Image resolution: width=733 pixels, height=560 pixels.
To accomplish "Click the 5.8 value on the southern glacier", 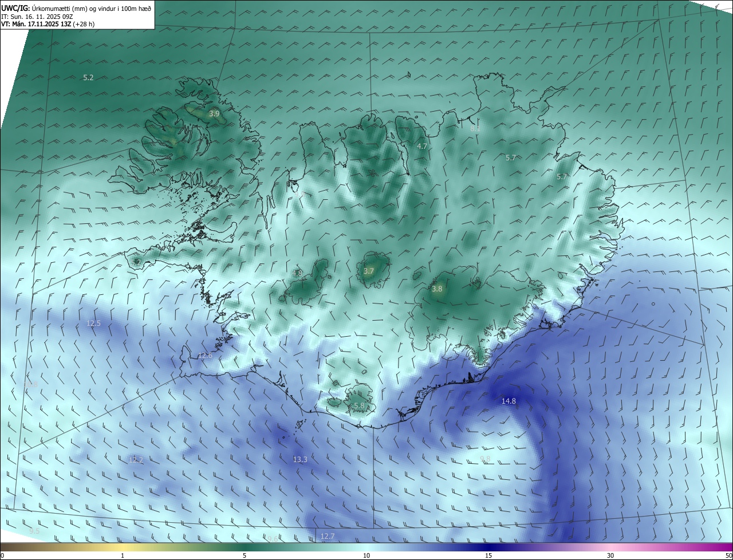I will (x=359, y=405).
